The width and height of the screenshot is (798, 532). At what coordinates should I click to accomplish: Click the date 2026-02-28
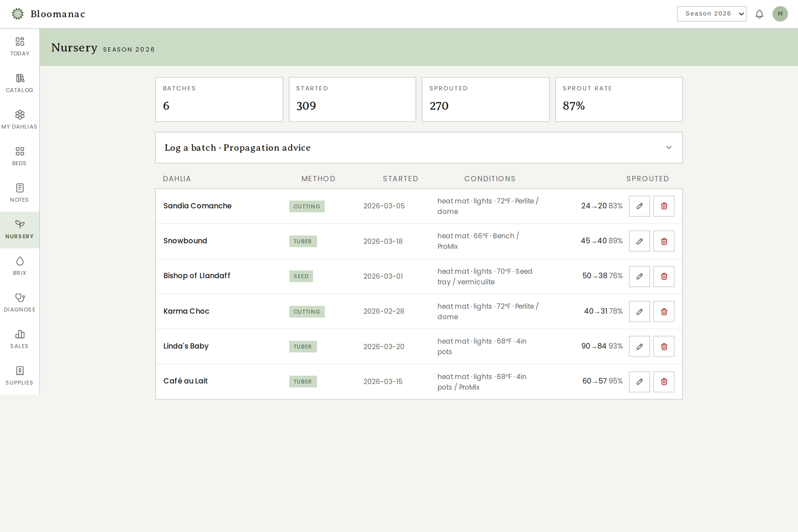pyautogui.click(x=384, y=312)
